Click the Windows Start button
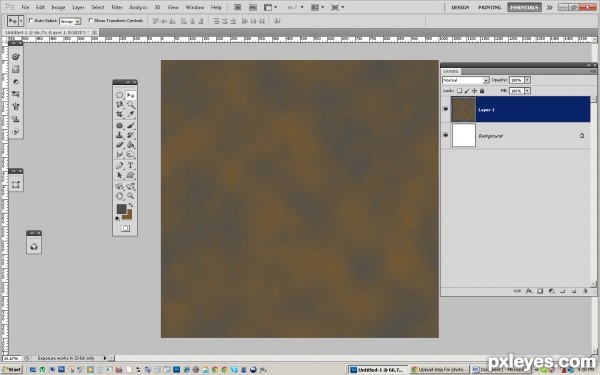This screenshot has height=375, width=600. (x=12, y=370)
